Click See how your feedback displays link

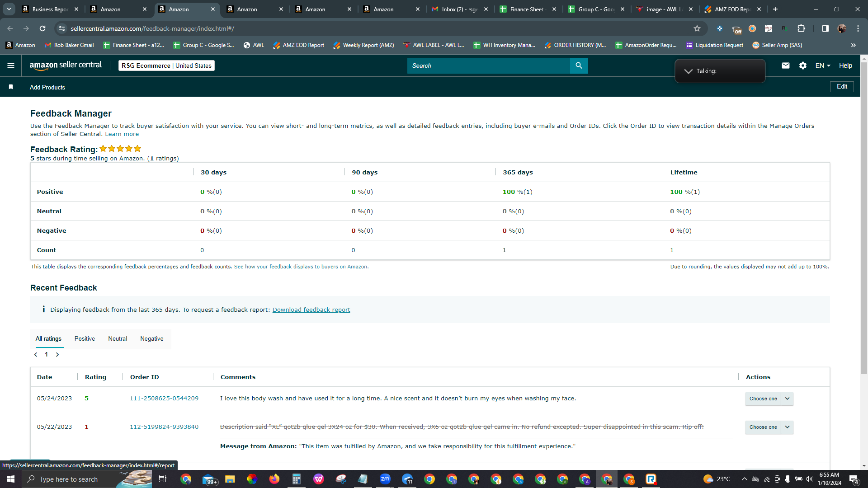(301, 267)
